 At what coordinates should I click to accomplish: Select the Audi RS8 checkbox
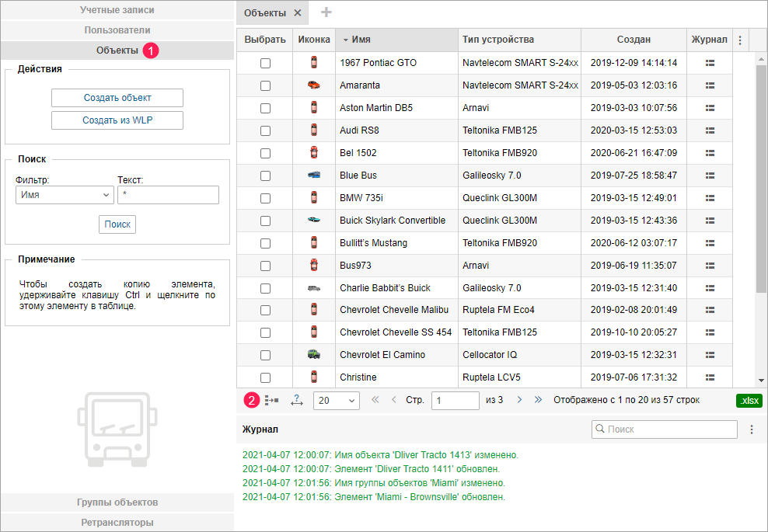click(x=265, y=130)
